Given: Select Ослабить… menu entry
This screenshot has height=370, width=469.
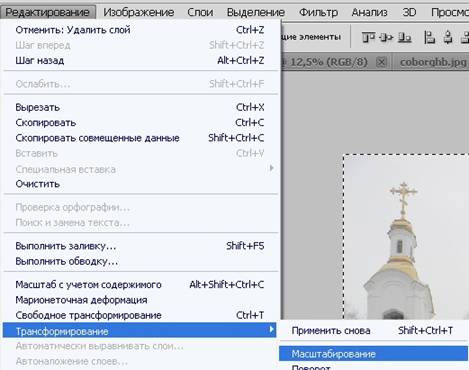Looking at the screenshot, I should 140,84.
